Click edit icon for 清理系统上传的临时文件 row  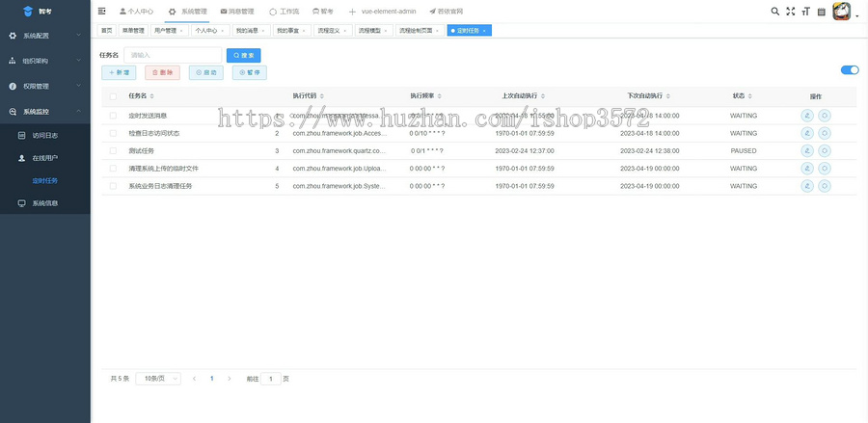(807, 168)
